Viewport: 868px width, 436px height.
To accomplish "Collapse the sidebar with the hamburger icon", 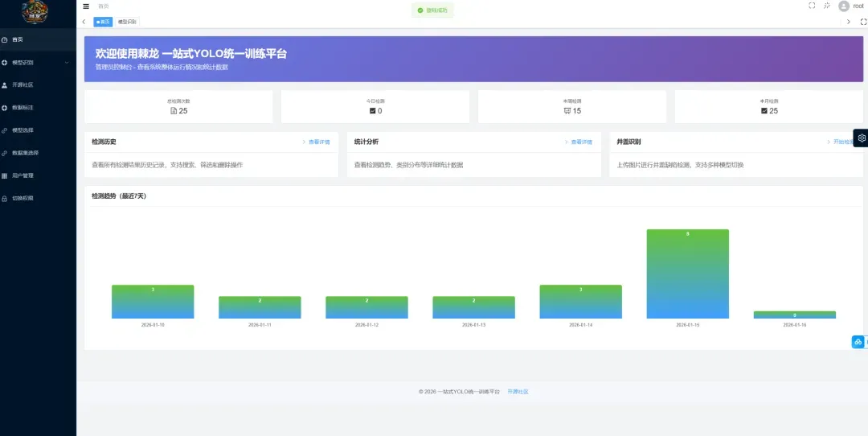I will [x=85, y=6].
